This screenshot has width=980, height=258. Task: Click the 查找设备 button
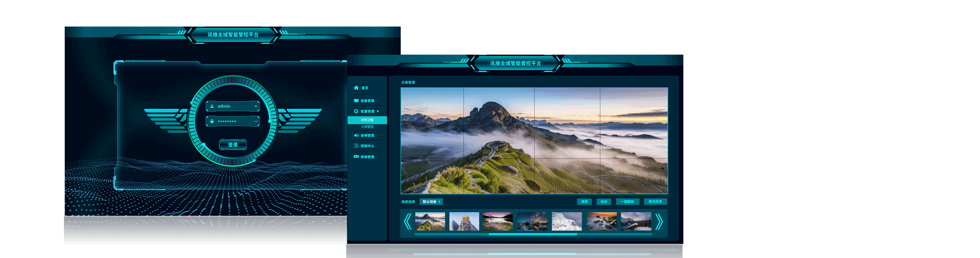(x=655, y=202)
